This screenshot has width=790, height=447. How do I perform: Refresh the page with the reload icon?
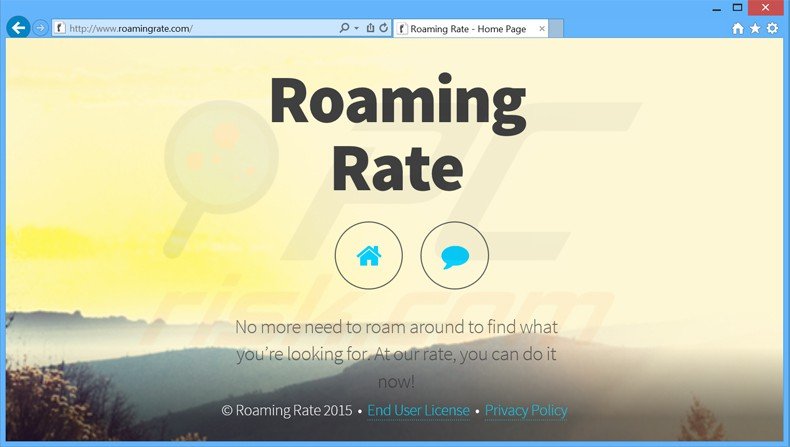tap(383, 29)
